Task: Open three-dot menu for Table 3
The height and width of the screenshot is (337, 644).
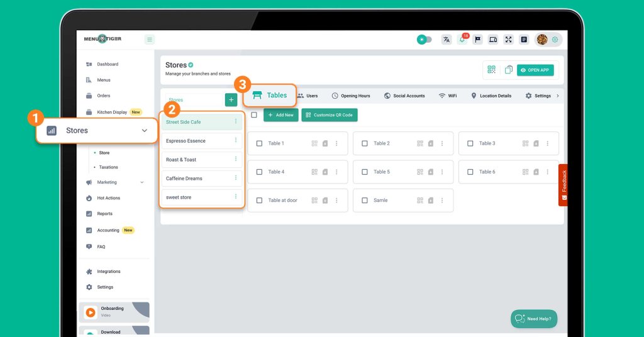Action: click(547, 143)
